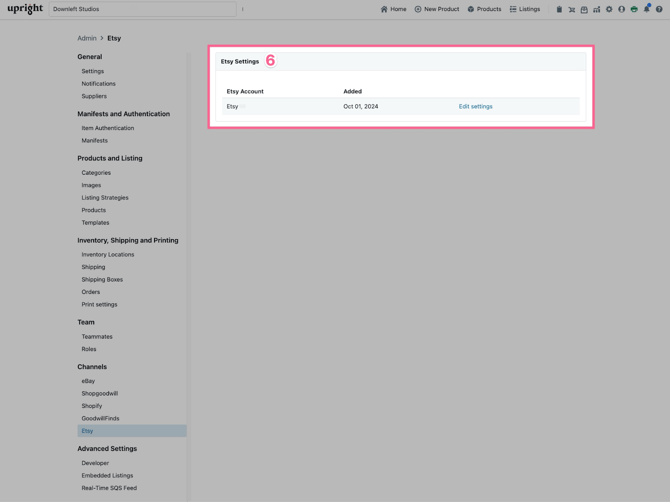Open the analytics chart icon

tap(597, 9)
